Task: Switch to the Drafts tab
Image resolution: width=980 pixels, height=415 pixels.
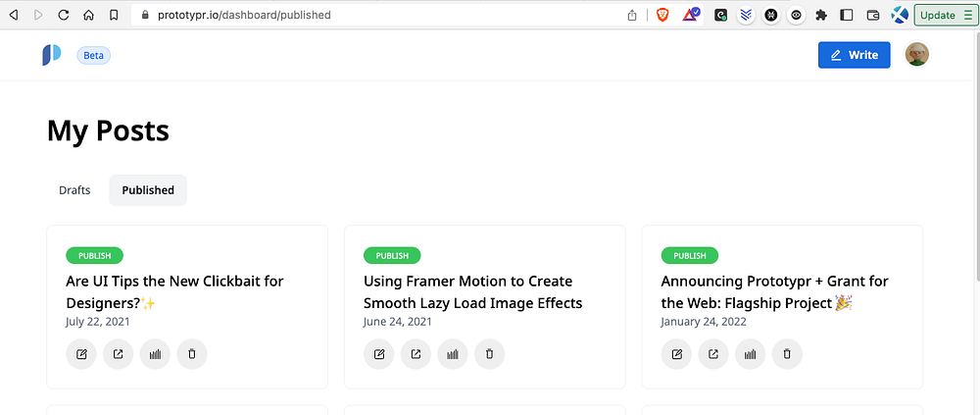Action: (x=74, y=190)
